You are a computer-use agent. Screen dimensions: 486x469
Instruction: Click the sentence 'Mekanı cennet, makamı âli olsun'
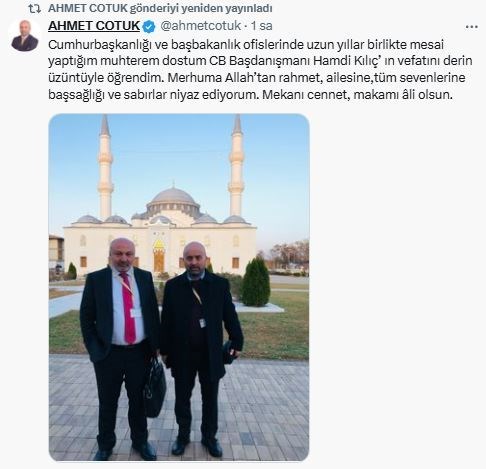[x=357, y=95]
